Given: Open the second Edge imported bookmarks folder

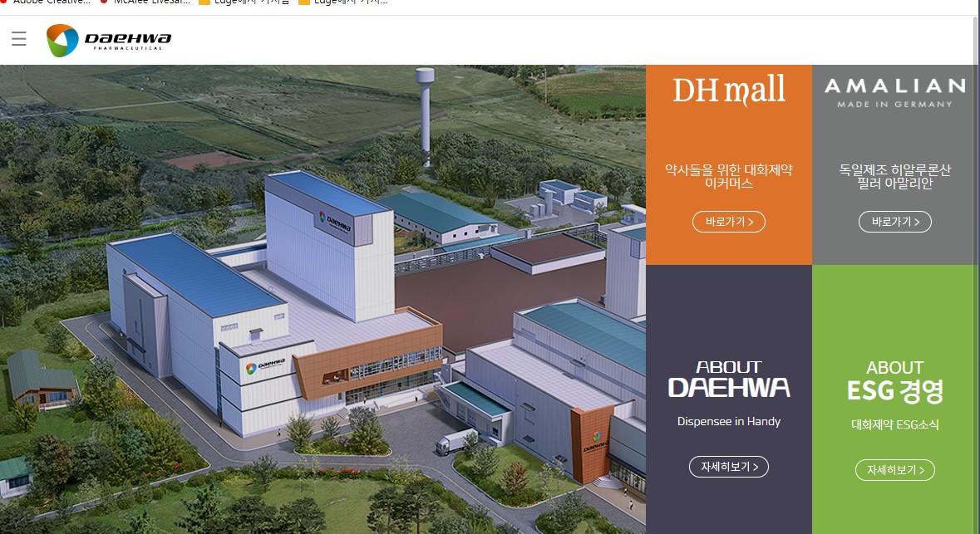Looking at the screenshot, I should point(343,2).
